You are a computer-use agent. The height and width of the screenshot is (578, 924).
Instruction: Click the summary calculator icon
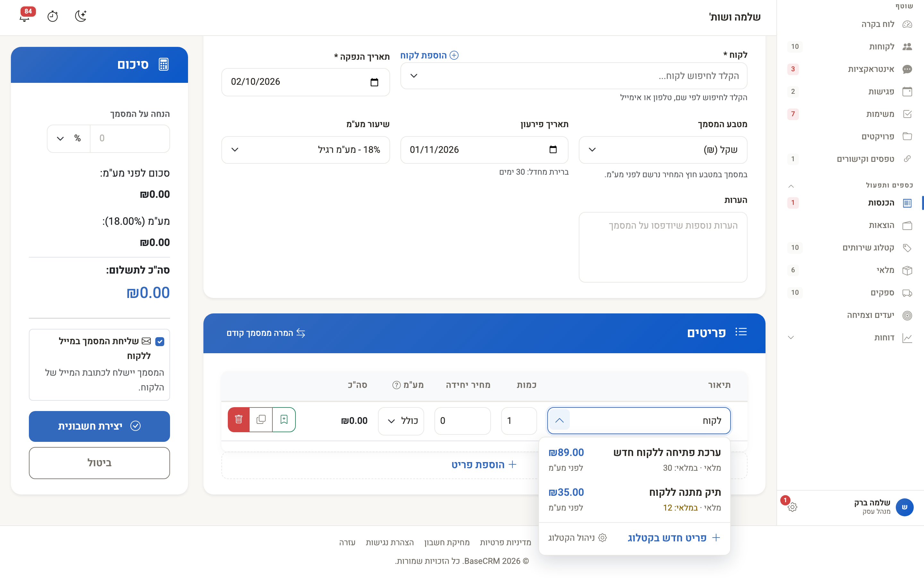[163, 64]
